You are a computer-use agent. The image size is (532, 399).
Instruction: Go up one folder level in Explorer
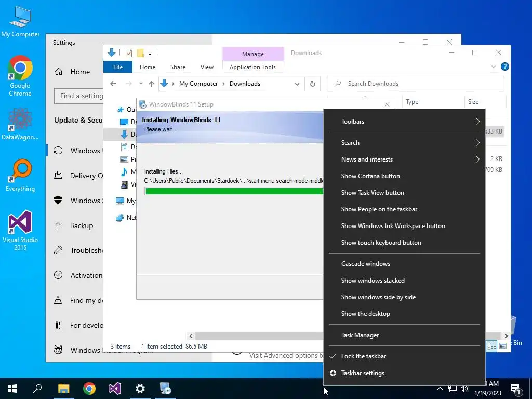point(152,84)
